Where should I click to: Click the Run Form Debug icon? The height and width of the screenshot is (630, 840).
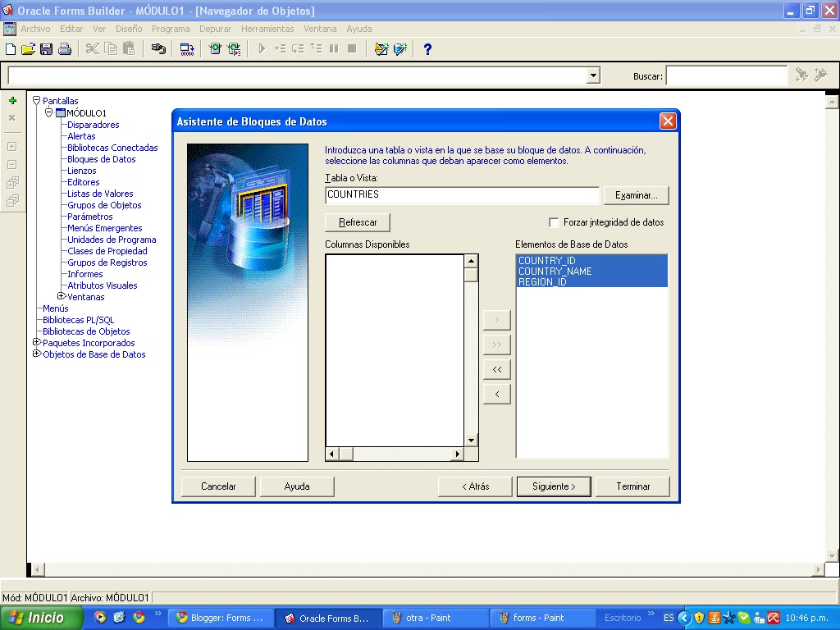coord(234,49)
